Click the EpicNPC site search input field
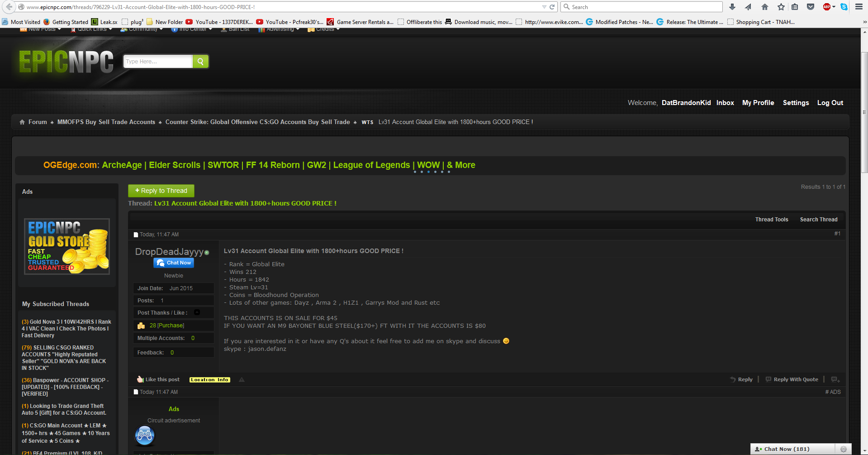The width and height of the screenshot is (868, 455). (158, 62)
